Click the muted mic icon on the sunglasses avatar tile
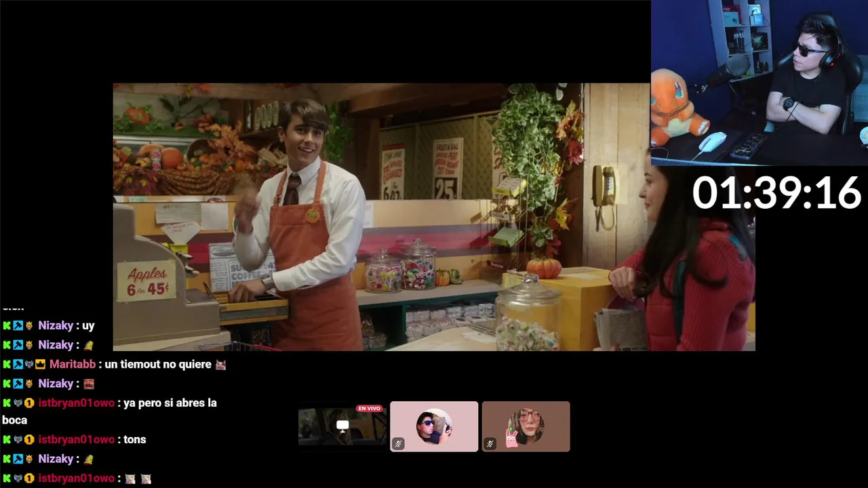This screenshot has width=868, height=488. click(x=398, y=444)
